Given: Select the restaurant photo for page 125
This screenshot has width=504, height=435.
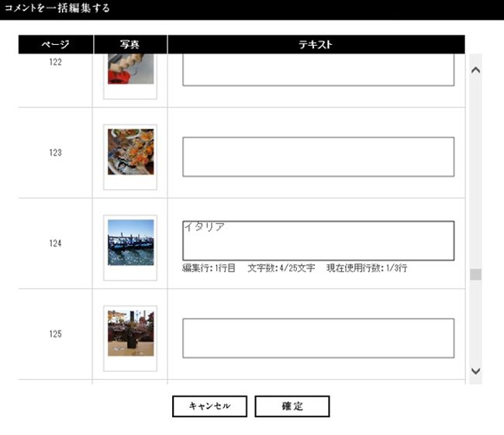Looking at the screenshot, I should 130,333.
